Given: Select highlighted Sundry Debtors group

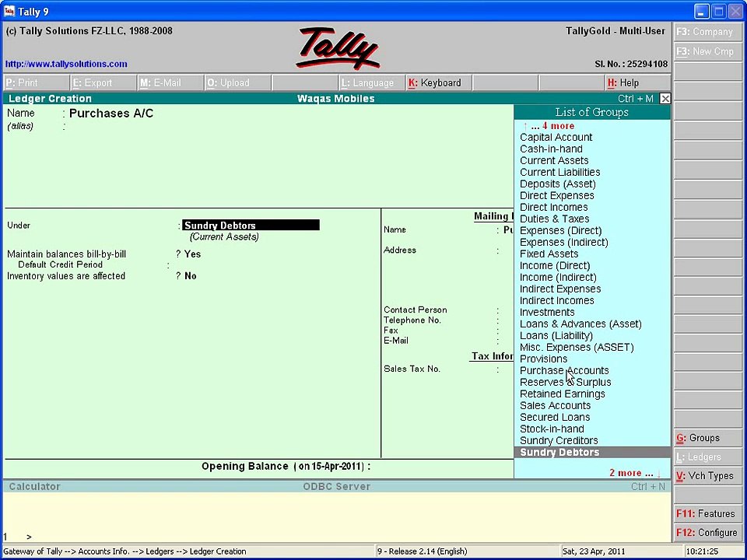Looking at the screenshot, I should (592, 453).
